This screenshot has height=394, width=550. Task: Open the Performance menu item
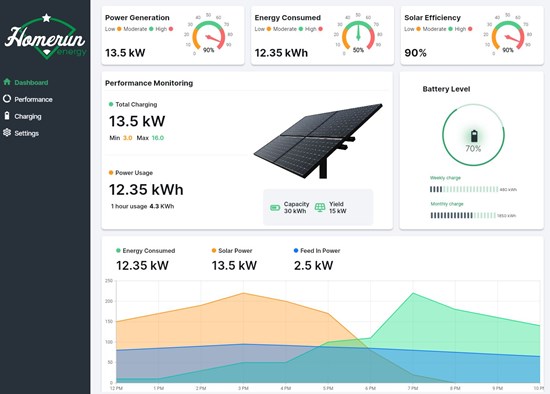pyautogui.click(x=33, y=99)
